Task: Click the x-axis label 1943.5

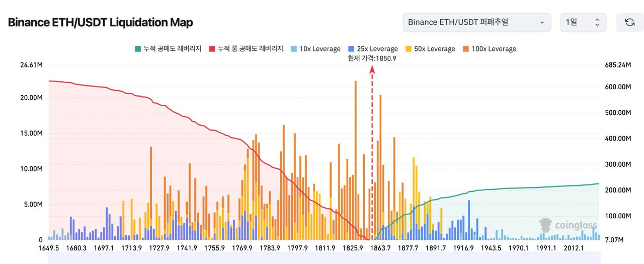Action: pyautogui.click(x=491, y=247)
